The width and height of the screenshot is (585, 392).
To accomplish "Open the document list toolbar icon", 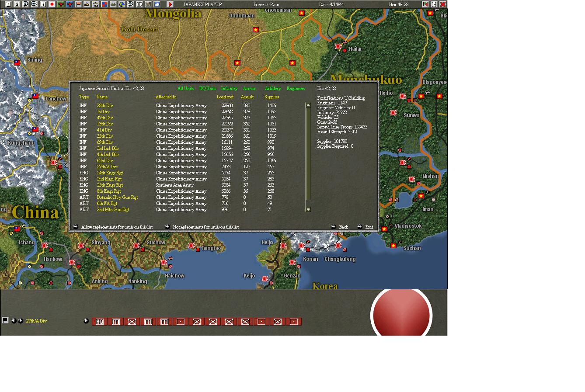I will click(x=17, y=4).
